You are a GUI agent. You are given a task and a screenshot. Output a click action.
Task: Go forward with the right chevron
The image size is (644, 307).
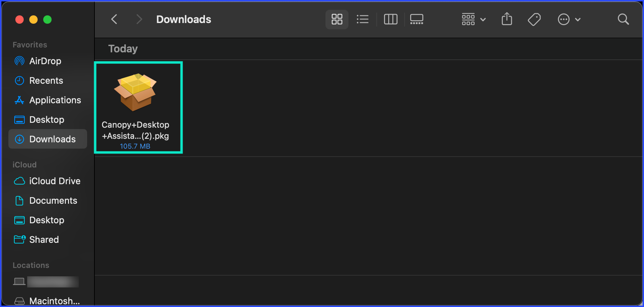click(139, 19)
